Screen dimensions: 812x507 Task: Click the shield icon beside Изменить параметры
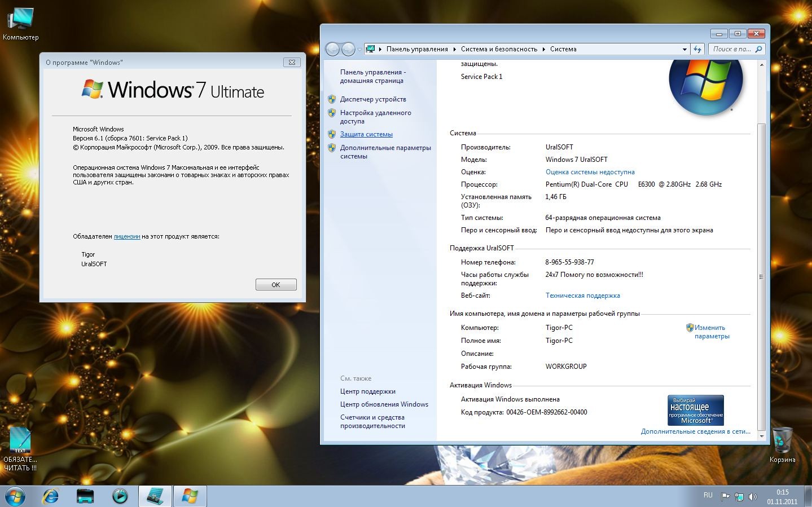[x=690, y=327]
